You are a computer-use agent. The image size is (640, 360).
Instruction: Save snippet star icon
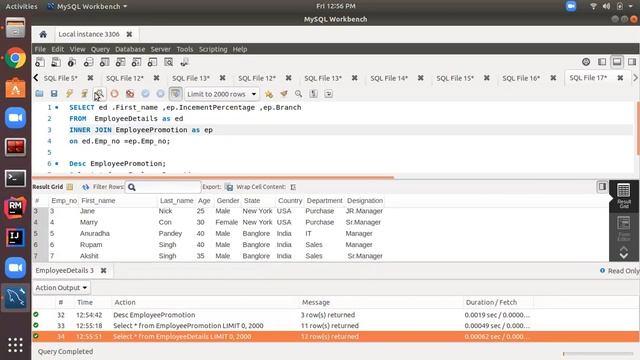point(269,93)
